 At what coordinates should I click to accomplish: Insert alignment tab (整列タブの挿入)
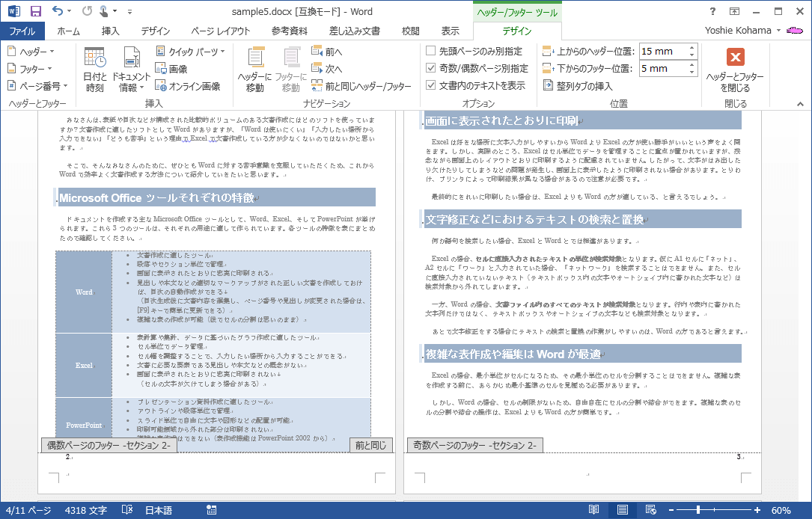pos(578,86)
